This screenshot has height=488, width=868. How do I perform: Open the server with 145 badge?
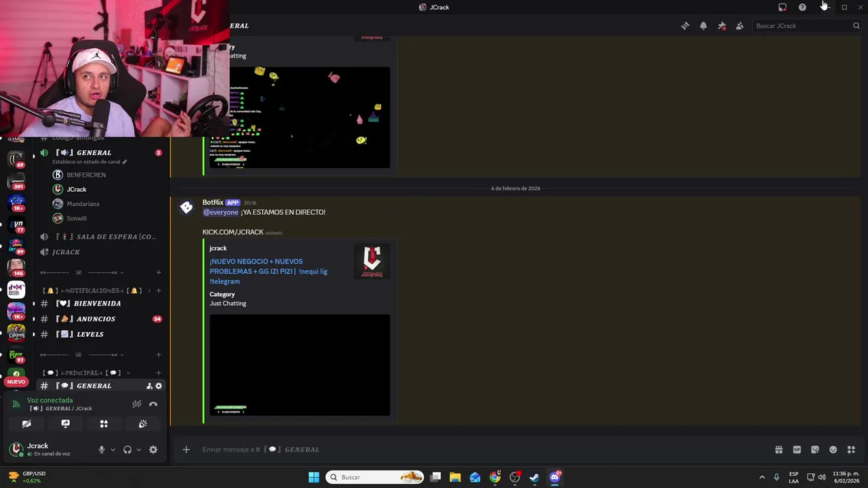pyautogui.click(x=16, y=268)
